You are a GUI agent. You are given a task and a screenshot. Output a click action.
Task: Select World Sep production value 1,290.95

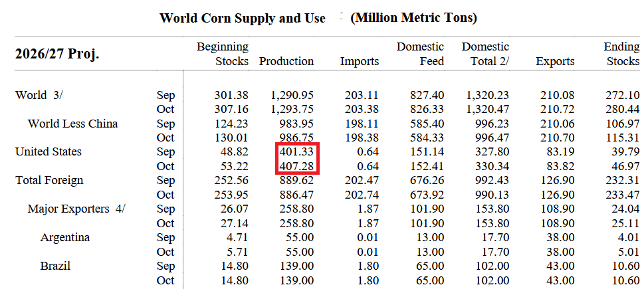point(292,95)
